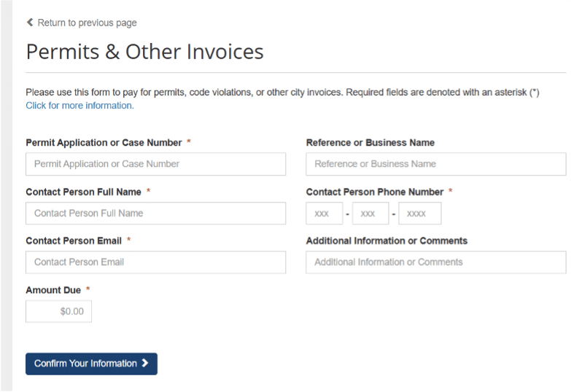The image size is (571, 392).
Task: Open the Return to previous page link
Action: coord(87,23)
